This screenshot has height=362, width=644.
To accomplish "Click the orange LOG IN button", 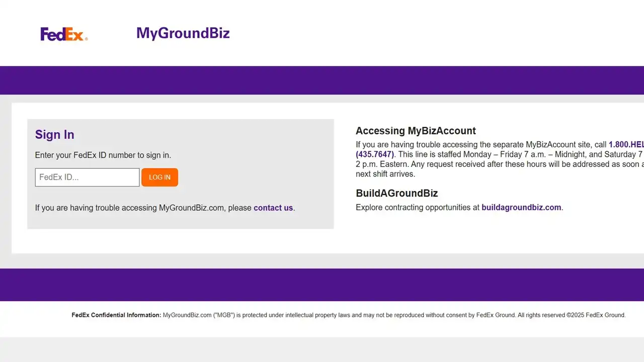I will click(159, 177).
